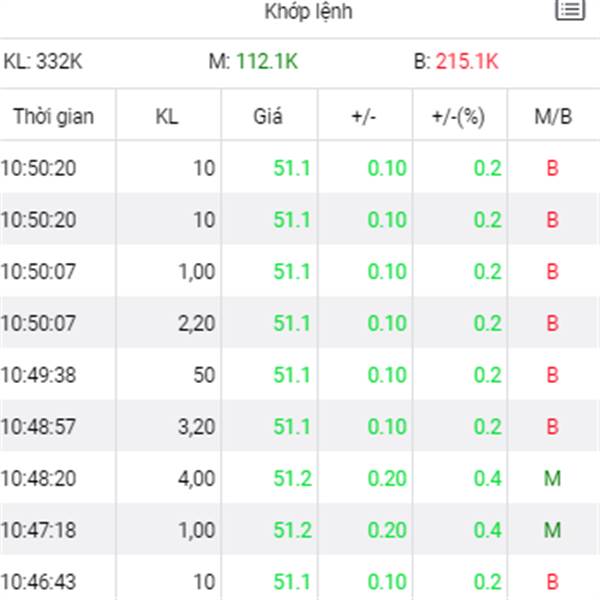
Task: Click the M marker in the 10:47:18 row
Action: pos(553,530)
